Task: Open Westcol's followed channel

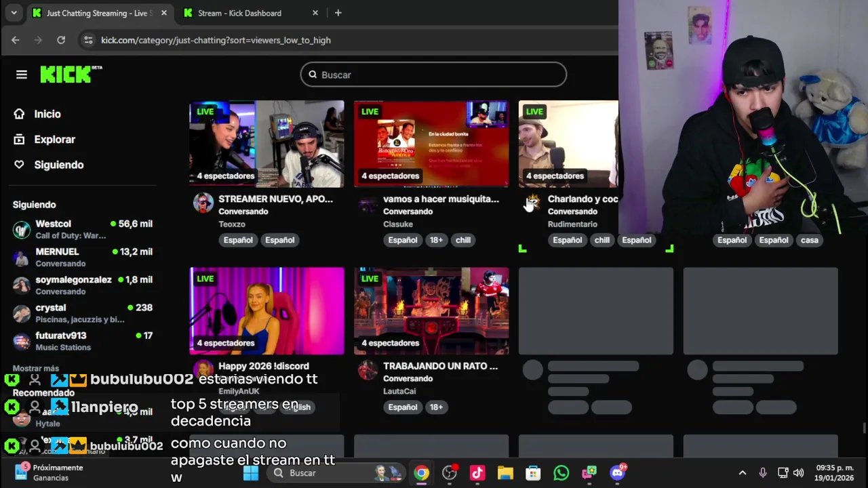Action: (83, 229)
